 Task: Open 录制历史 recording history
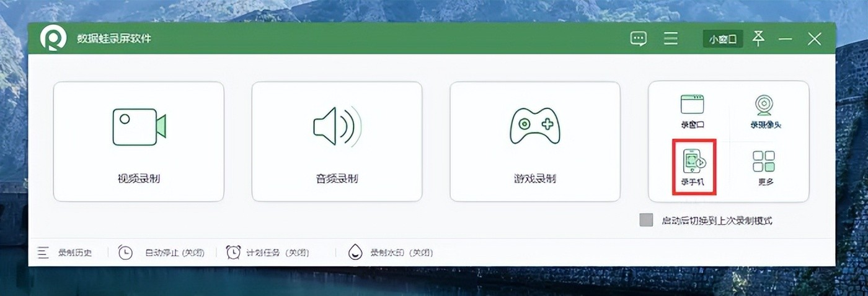click(x=65, y=253)
